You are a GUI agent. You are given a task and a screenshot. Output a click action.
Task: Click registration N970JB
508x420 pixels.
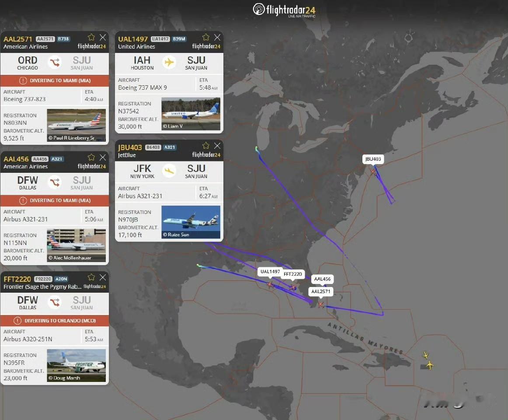128,220
